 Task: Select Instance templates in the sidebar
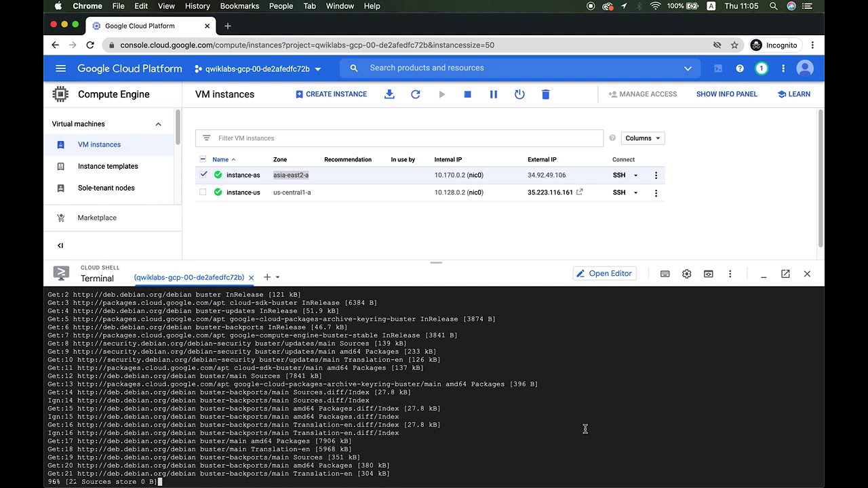(108, 166)
